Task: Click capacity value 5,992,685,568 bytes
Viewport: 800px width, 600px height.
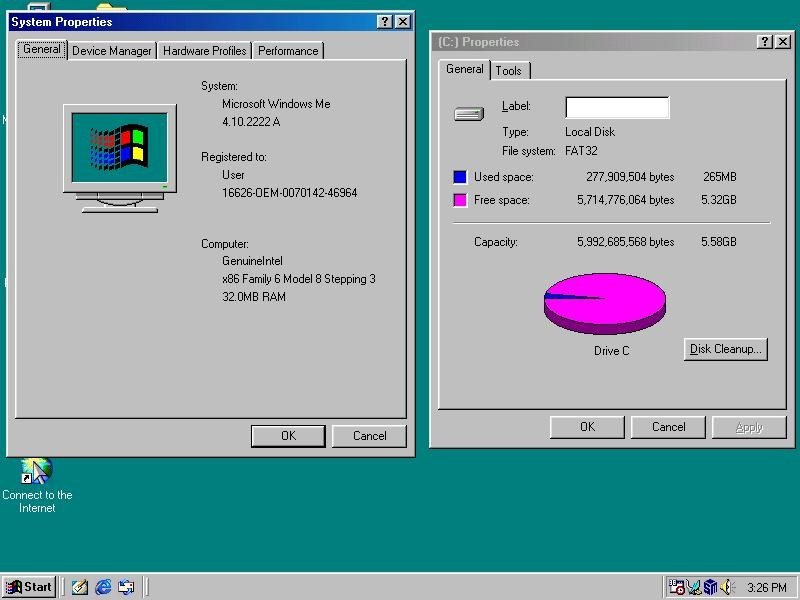Action: [626, 242]
